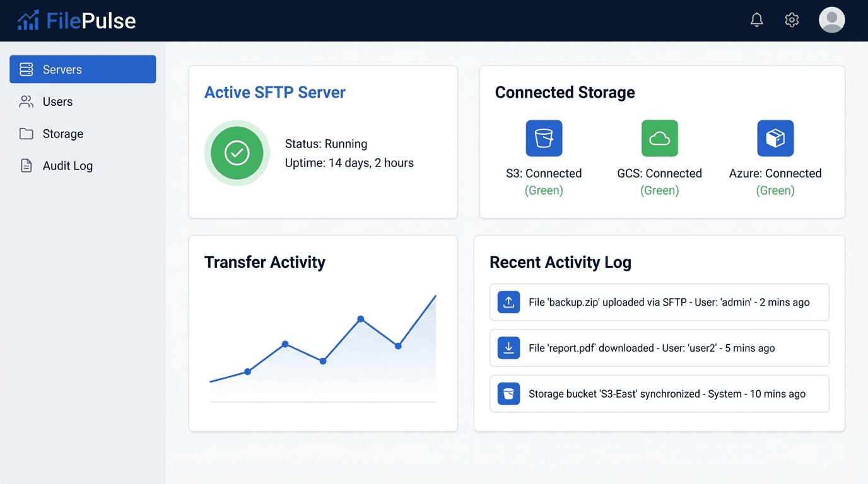868x484 pixels.
Task: Switch to the Users section
Action: [57, 101]
